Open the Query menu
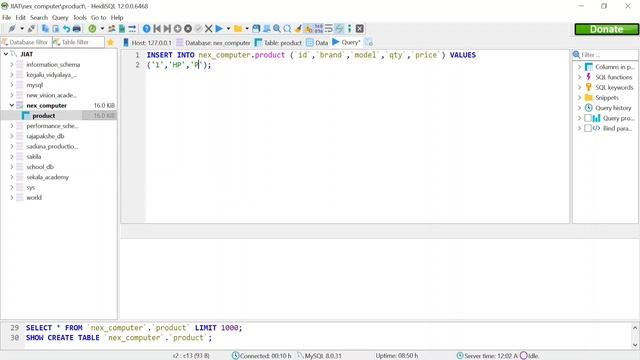The width and height of the screenshot is (640, 360). [x=60, y=18]
